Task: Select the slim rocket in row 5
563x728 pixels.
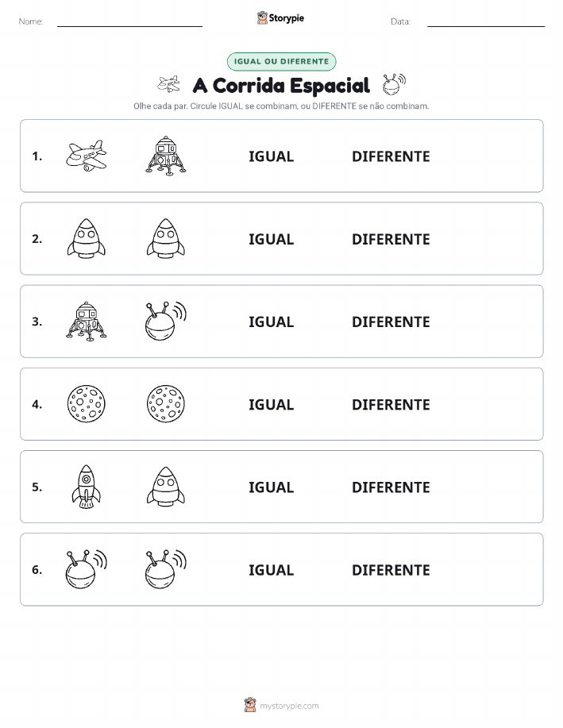Action: 87,486
